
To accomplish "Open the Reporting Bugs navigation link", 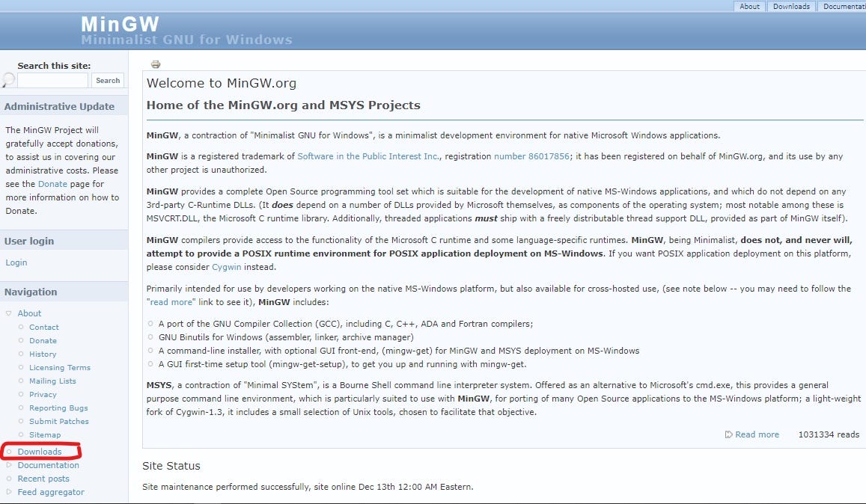I will coord(58,408).
